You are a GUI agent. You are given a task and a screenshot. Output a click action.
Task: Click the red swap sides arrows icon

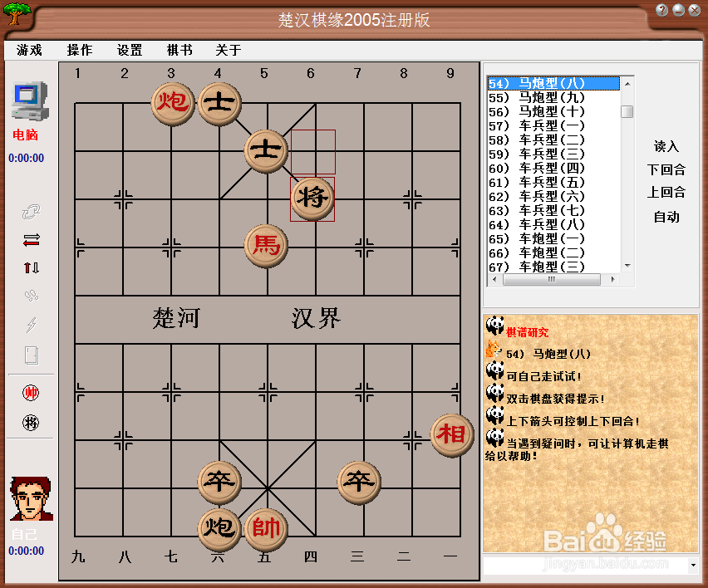click(31, 240)
